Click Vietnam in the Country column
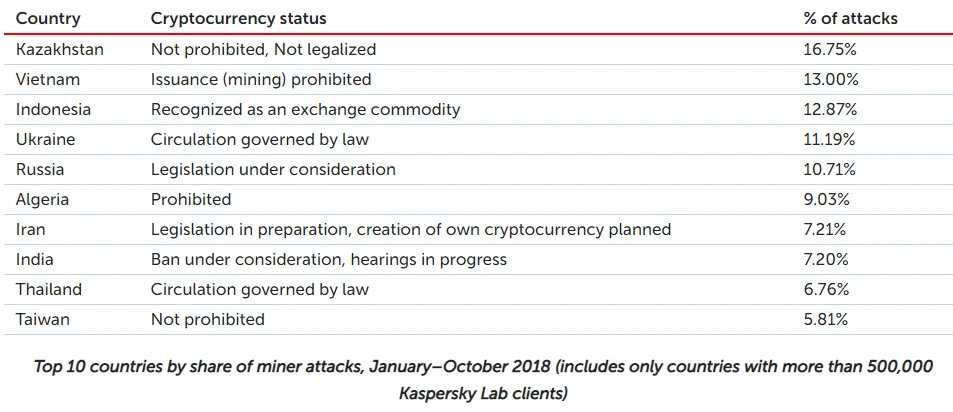Image resolution: width=953 pixels, height=412 pixels. click(48, 79)
